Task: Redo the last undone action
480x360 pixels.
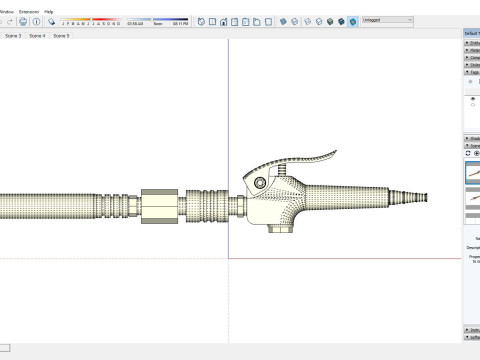Action: click(x=10, y=22)
